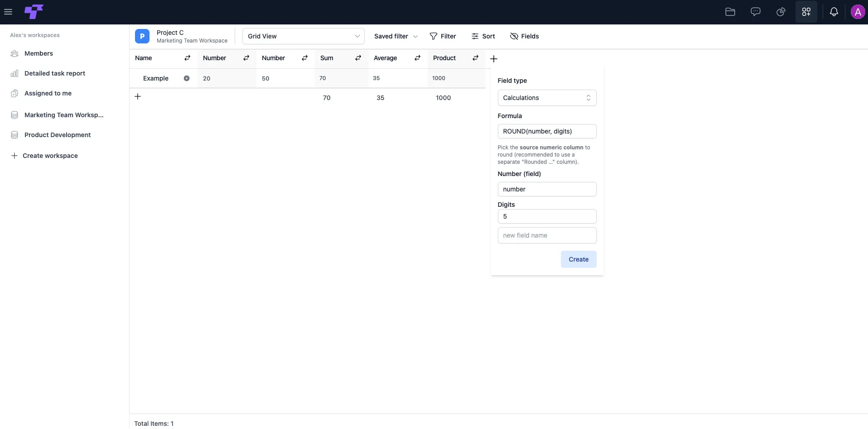Open the folder icon in top bar

[x=730, y=12]
